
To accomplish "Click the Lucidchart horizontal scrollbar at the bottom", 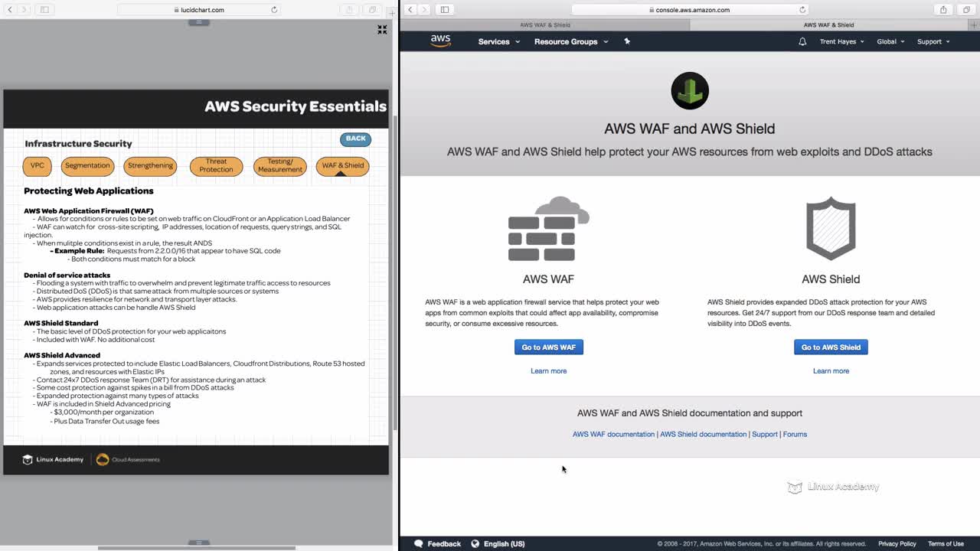I will [197, 548].
